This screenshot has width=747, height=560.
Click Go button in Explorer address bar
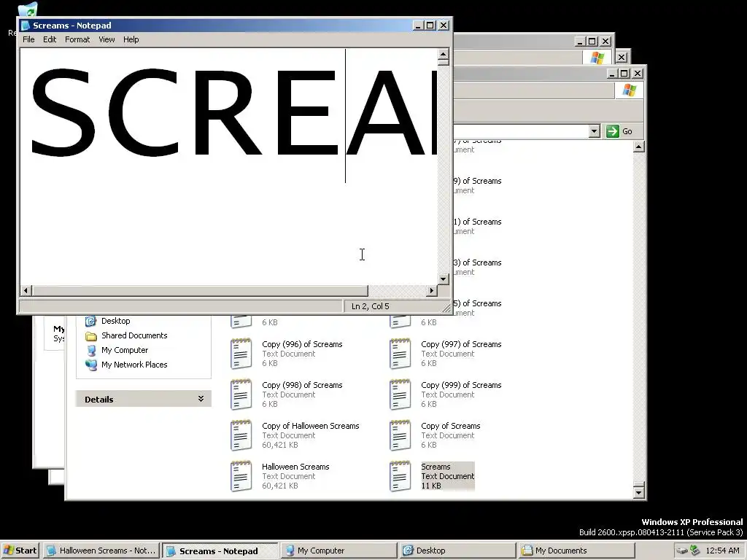(619, 131)
